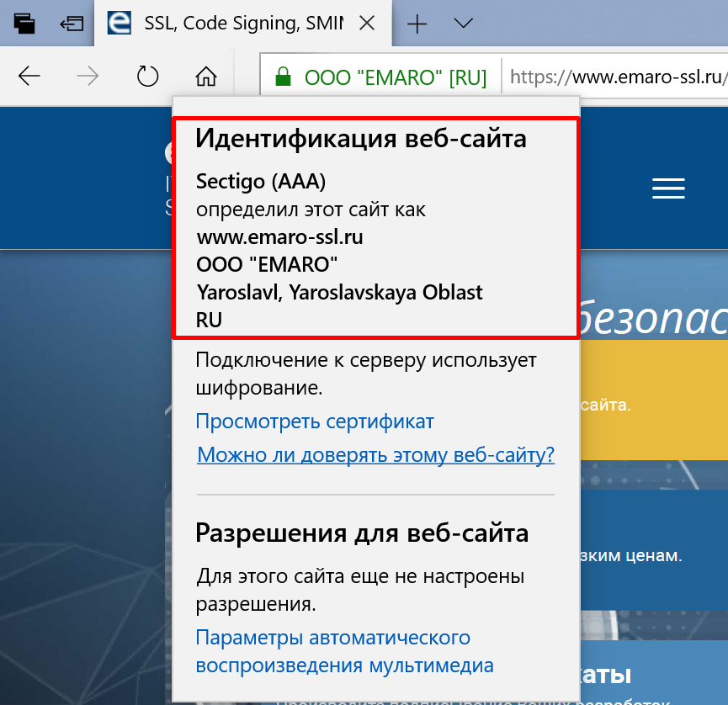
Task: Select the SSL, Code Signing tab
Action: pos(243,24)
